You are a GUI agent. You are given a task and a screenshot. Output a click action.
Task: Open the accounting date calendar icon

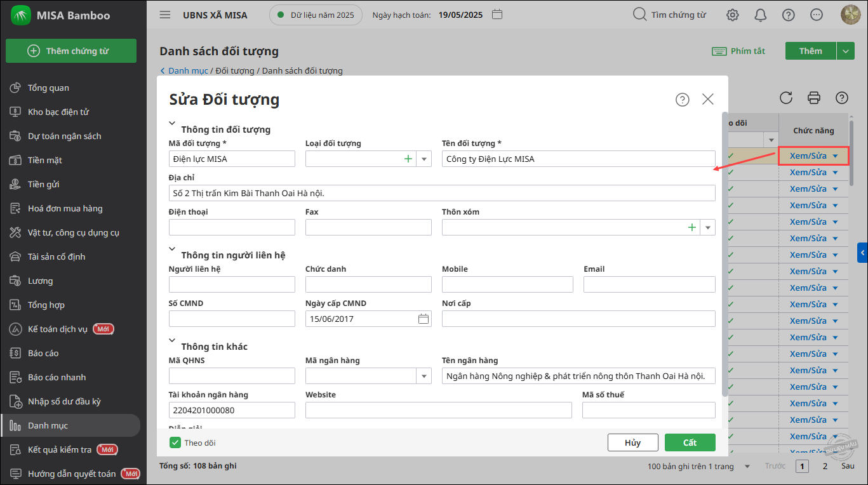[x=497, y=15]
